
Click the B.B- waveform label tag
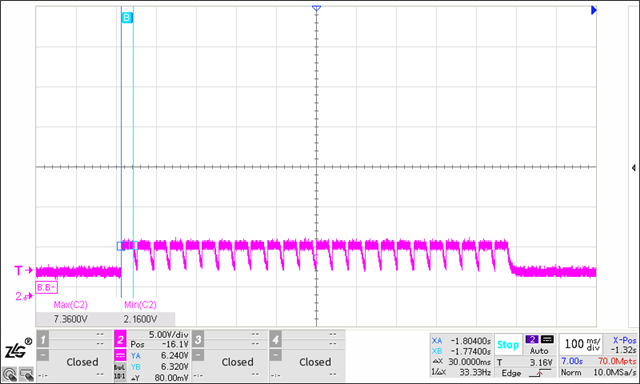click(46, 287)
